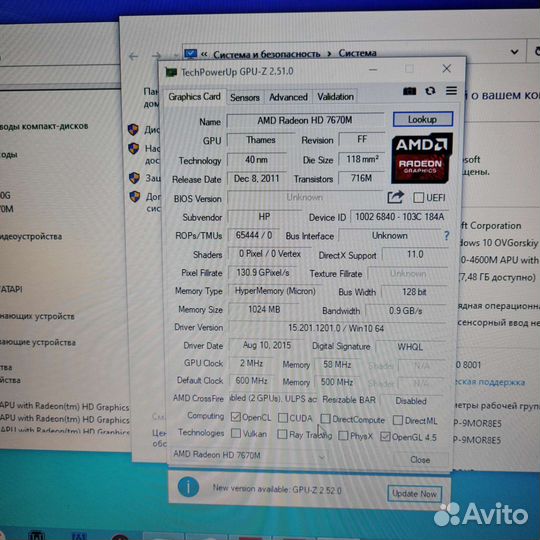Click the '128 bit' Bus Width value
The width and height of the screenshot is (540, 540).
point(414,292)
